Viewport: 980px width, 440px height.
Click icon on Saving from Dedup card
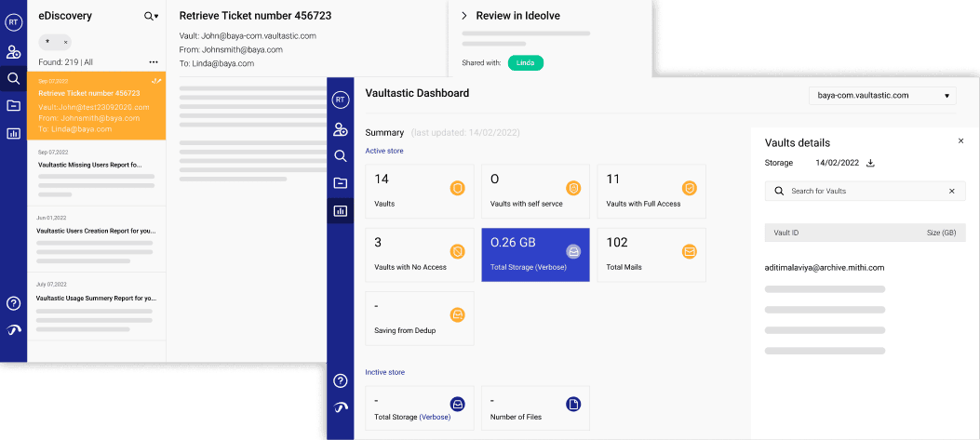[458, 315]
